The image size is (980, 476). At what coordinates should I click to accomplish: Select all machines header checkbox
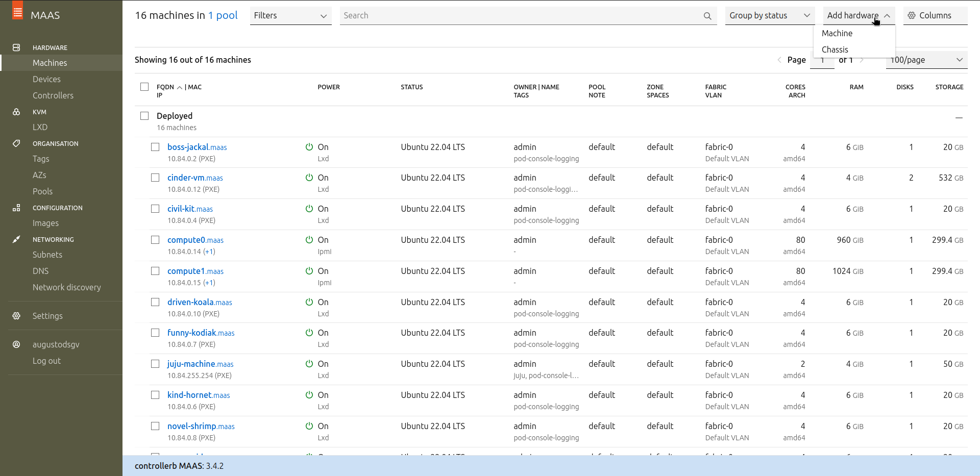point(144,87)
